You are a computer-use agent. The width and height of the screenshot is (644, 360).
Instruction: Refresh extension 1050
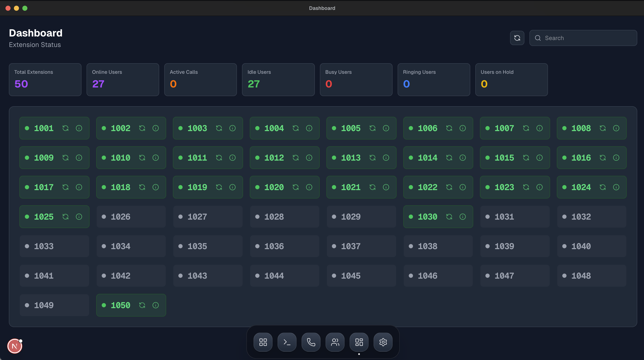point(142,305)
